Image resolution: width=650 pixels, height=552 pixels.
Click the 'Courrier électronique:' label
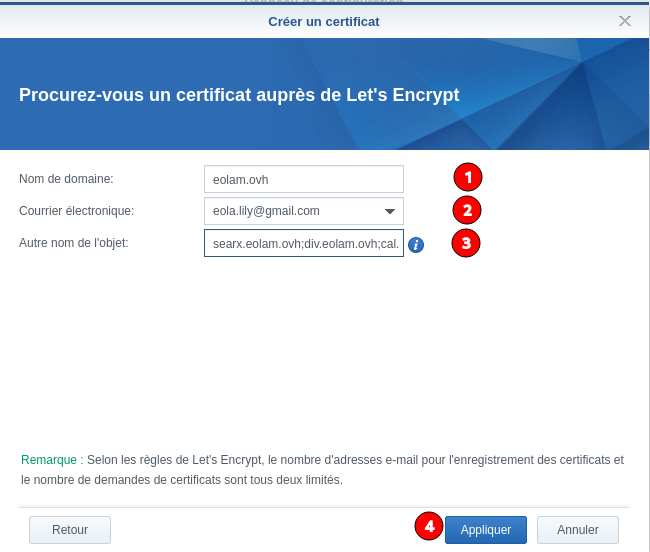coord(76,211)
